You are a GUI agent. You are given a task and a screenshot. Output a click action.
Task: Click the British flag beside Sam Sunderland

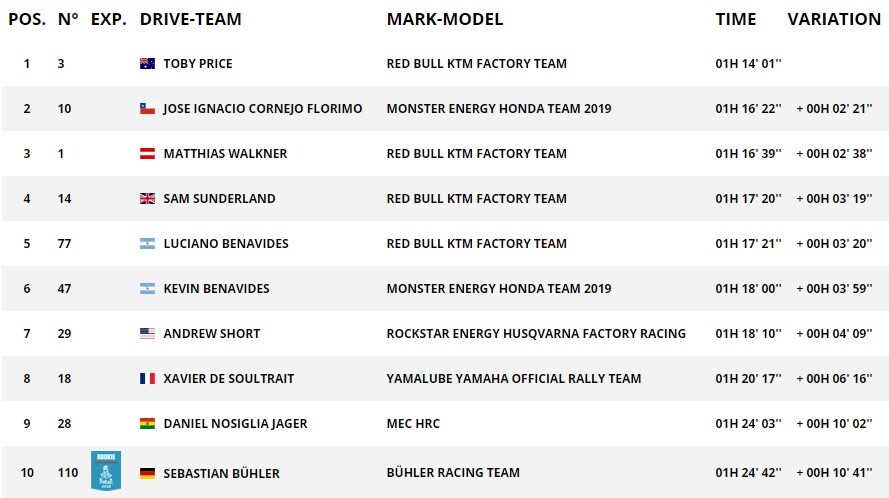[x=147, y=199]
